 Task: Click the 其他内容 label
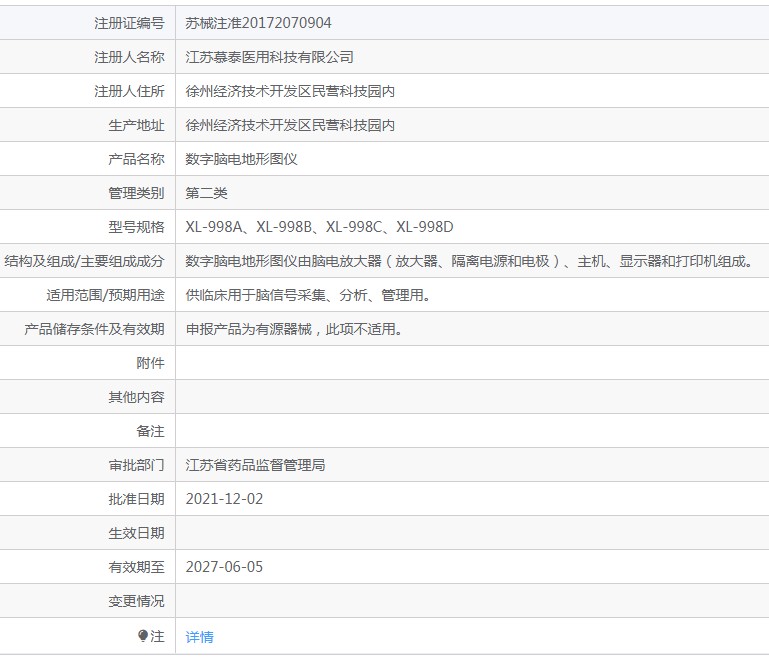tap(136, 397)
